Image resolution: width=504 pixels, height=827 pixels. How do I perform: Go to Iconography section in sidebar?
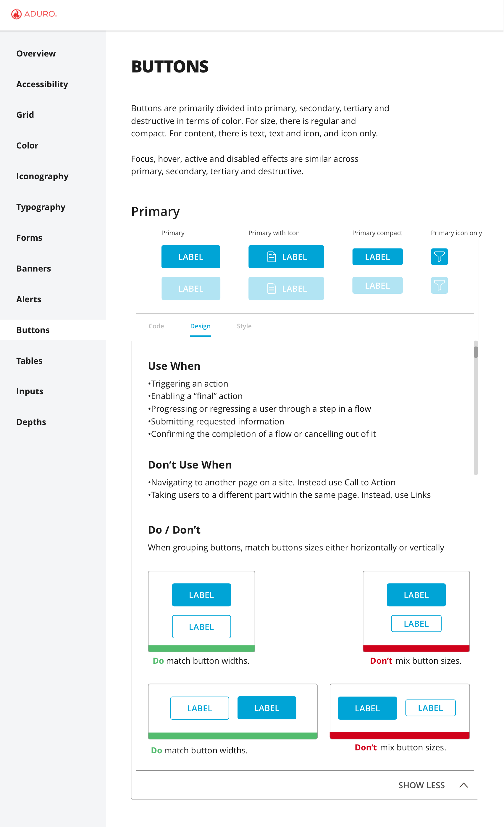[x=42, y=176]
